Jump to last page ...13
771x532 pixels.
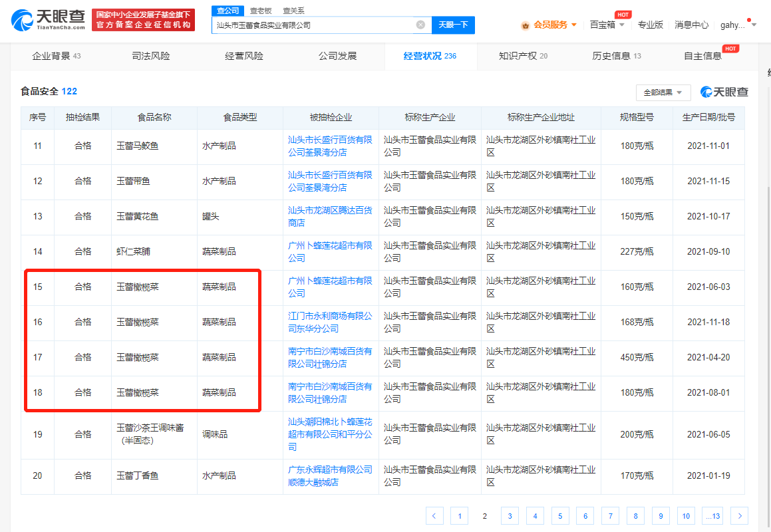coord(712,516)
